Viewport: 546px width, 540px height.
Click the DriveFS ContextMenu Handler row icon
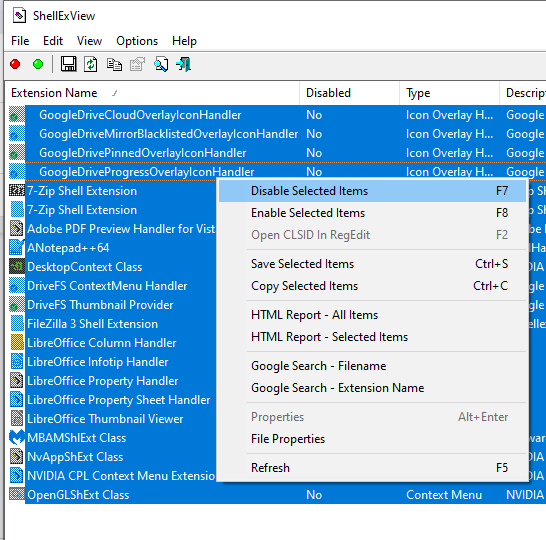click(17, 286)
